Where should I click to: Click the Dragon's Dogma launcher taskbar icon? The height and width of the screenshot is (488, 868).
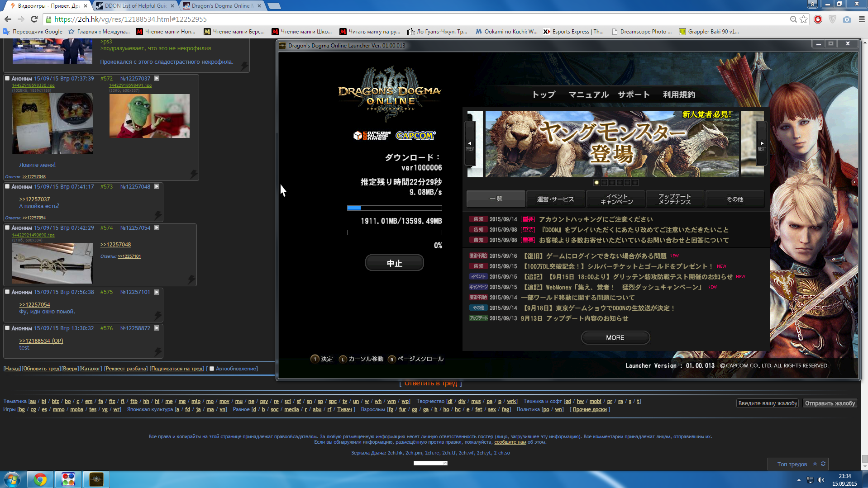pyautogui.click(x=96, y=479)
